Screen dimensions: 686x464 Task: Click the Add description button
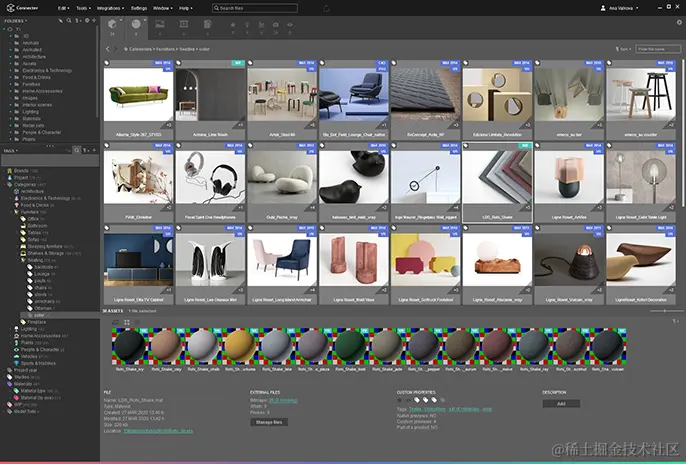(x=561, y=403)
